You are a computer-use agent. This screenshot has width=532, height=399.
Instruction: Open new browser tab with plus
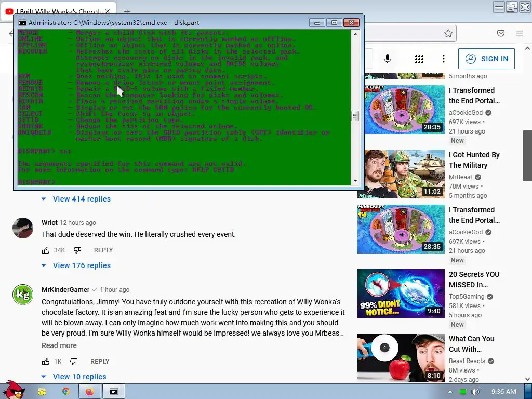pos(127,11)
